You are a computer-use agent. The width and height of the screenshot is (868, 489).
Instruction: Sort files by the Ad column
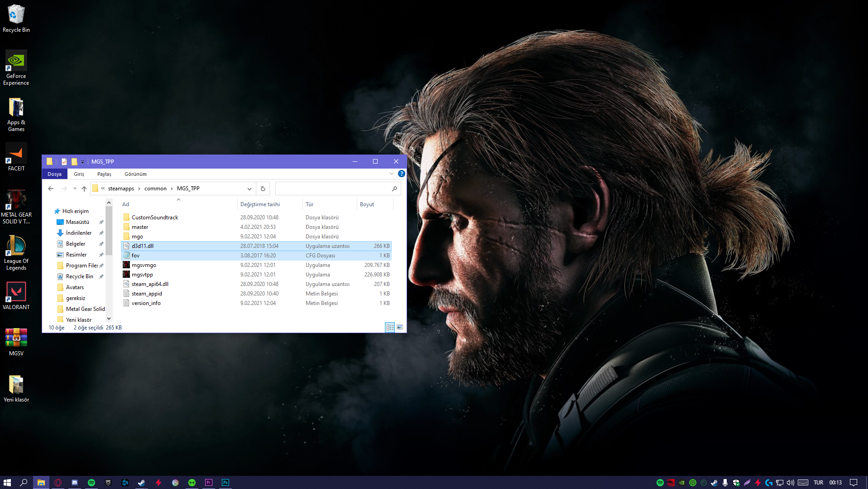point(179,204)
